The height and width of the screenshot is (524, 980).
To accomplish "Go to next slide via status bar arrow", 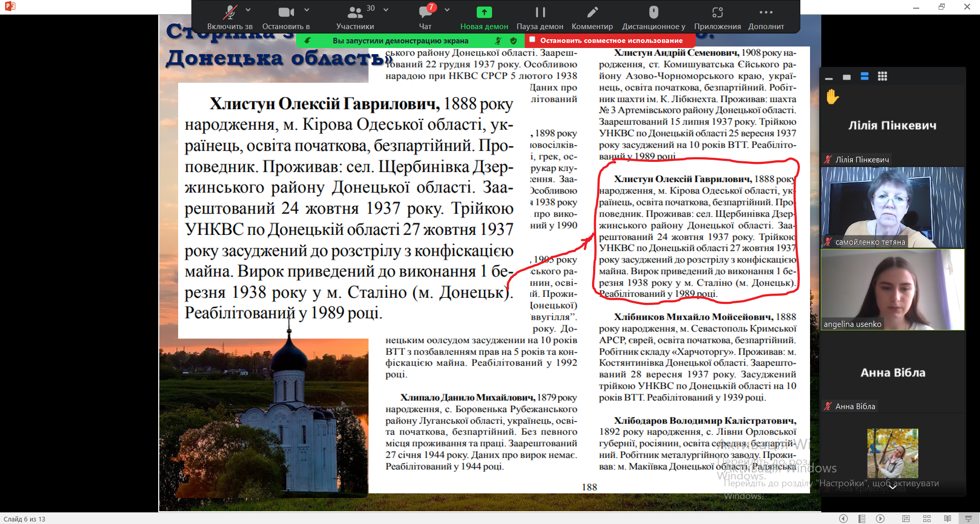I will coord(880,518).
